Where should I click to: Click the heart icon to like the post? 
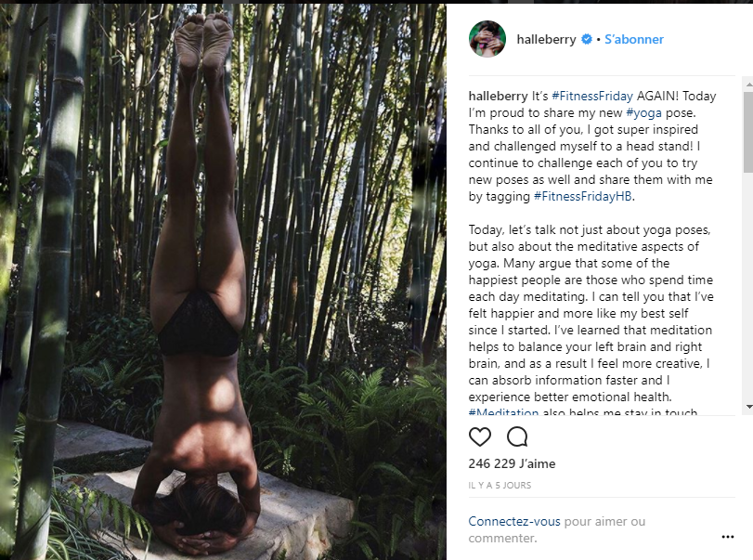point(480,436)
